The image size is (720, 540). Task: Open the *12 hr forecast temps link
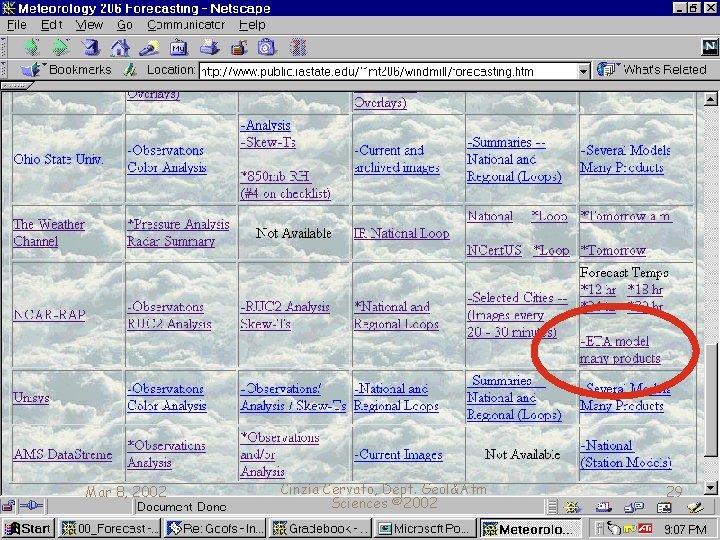598,289
